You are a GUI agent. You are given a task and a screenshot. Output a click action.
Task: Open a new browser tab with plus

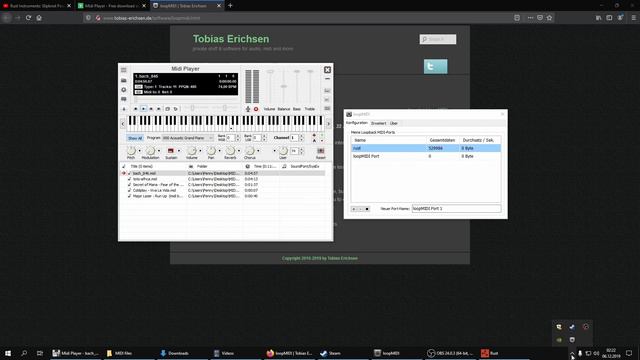pos(230,6)
